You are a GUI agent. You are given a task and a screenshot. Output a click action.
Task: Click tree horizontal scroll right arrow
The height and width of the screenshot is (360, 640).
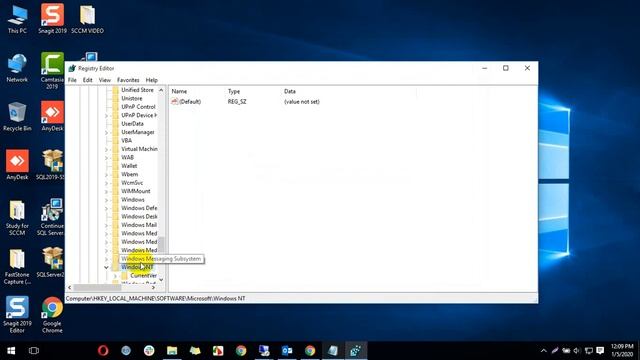tap(153, 288)
